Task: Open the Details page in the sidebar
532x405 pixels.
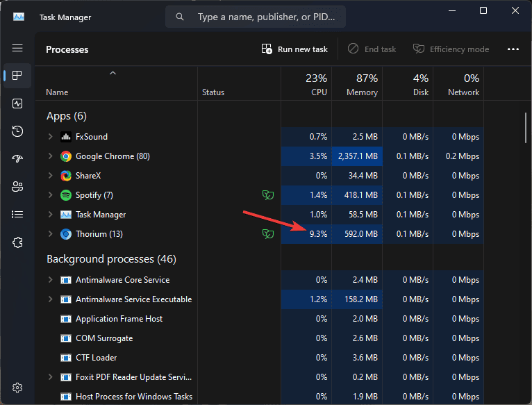Action: pyautogui.click(x=17, y=215)
